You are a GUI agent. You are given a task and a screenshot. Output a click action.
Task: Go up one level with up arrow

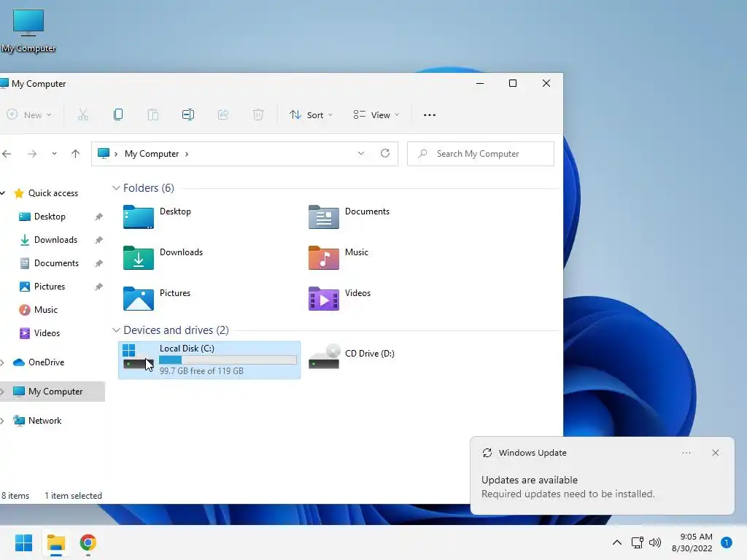75,154
